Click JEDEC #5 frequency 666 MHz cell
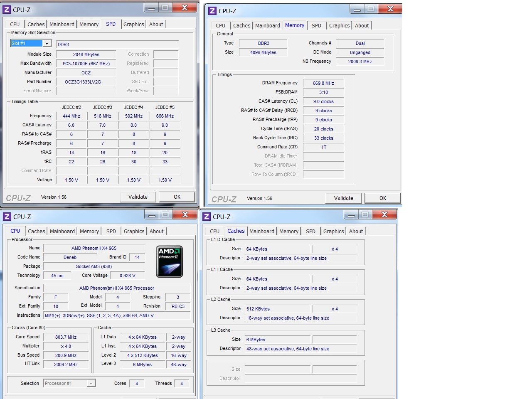 click(x=165, y=116)
